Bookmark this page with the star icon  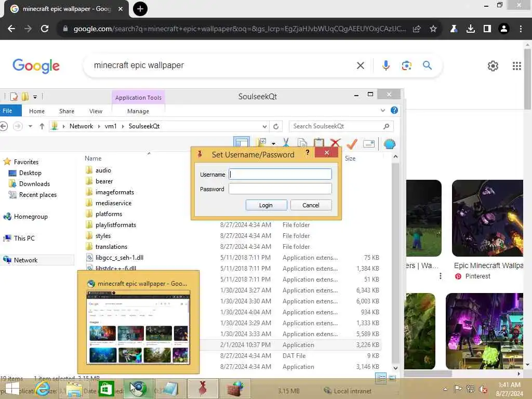(433, 29)
